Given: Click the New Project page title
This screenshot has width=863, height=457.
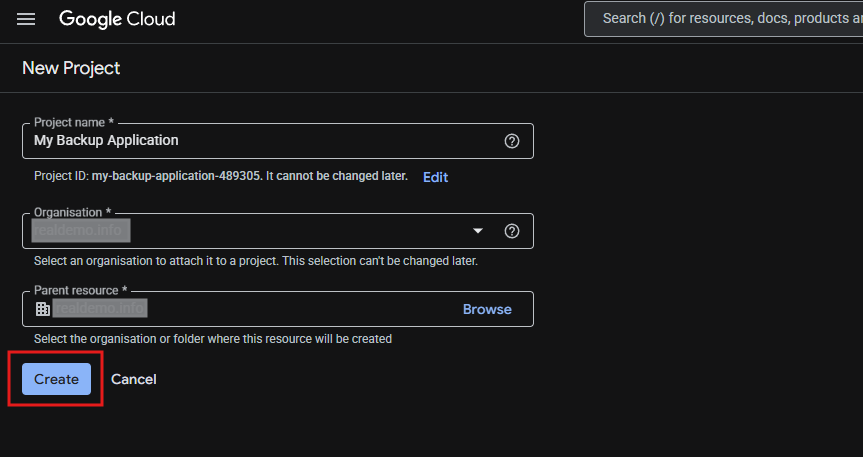Looking at the screenshot, I should 71,68.
